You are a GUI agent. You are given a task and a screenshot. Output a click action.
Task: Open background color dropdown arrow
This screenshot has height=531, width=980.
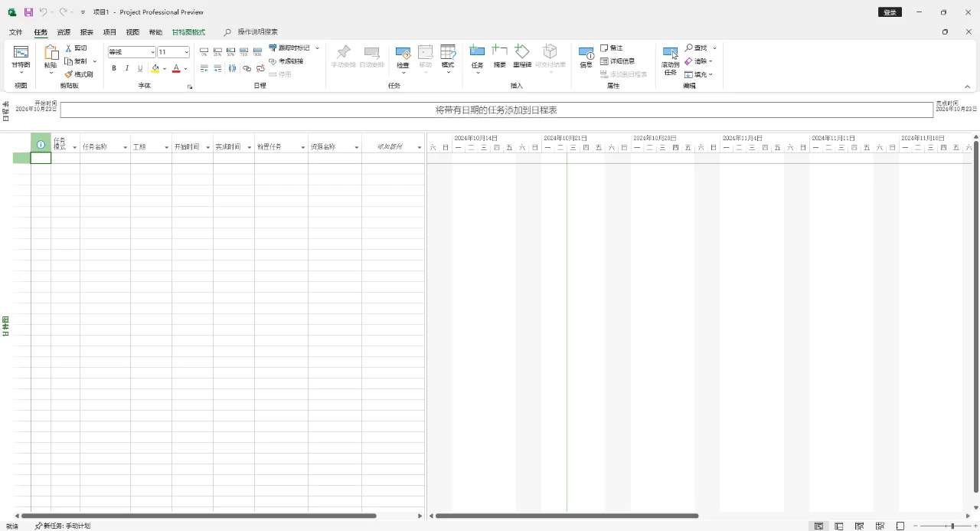pyautogui.click(x=165, y=69)
